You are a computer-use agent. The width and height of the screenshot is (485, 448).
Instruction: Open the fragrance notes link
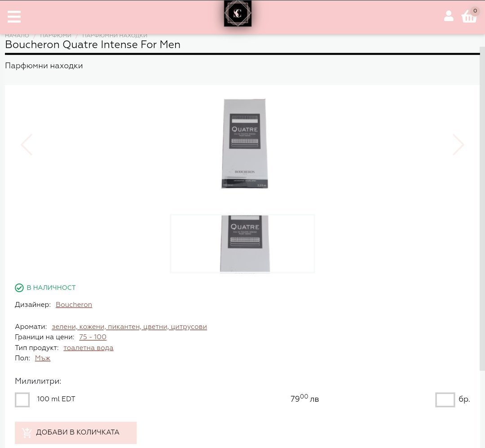[x=129, y=327]
